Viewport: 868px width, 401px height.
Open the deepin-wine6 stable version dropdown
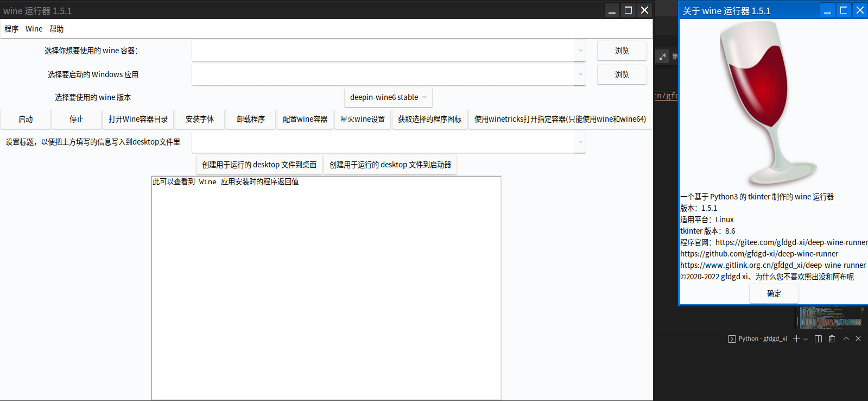388,97
